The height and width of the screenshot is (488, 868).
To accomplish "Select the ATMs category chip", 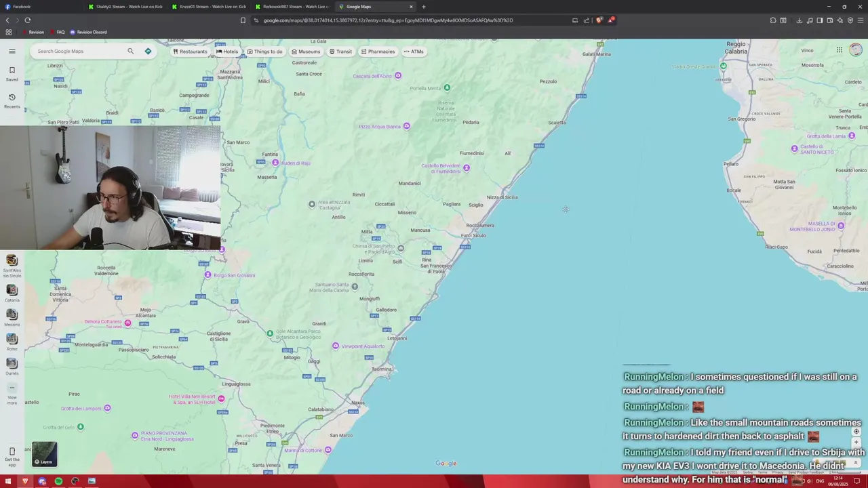I will 414,52.
